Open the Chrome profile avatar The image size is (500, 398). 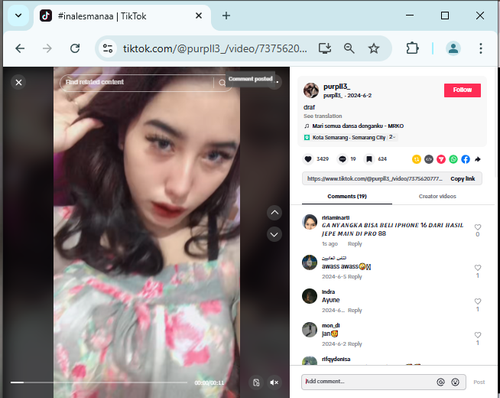[453, 49]
